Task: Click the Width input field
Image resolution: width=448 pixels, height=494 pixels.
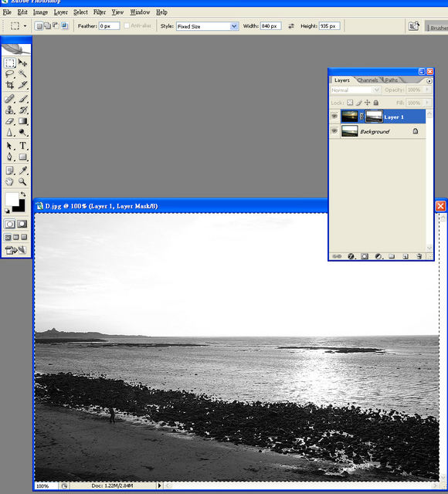Action: 271,25
